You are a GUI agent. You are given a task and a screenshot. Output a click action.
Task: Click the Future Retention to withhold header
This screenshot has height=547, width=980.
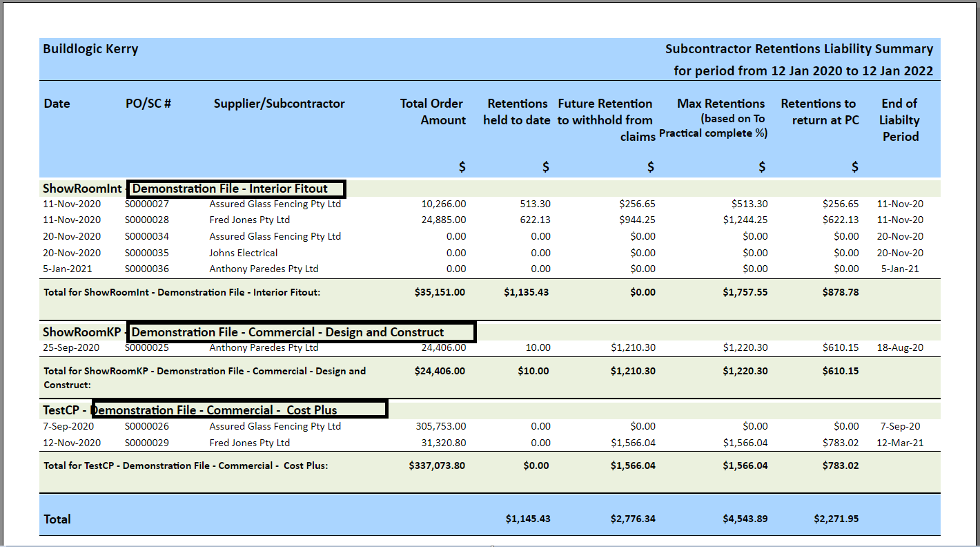[x=605, y=120]
